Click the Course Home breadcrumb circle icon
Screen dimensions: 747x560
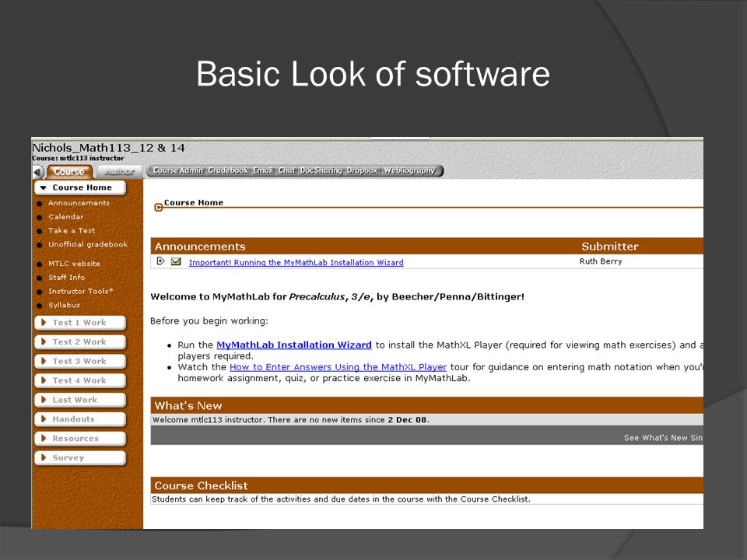pyautogui.click(x=159, y=207)
